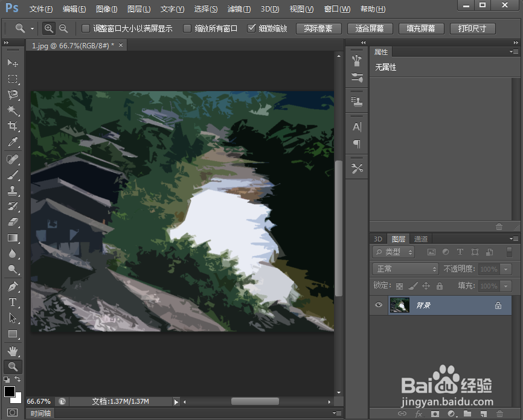This screenshot has height=420, width=523.
Task: Select the Zoom tool in toolbox
Action: pos(13,367)
